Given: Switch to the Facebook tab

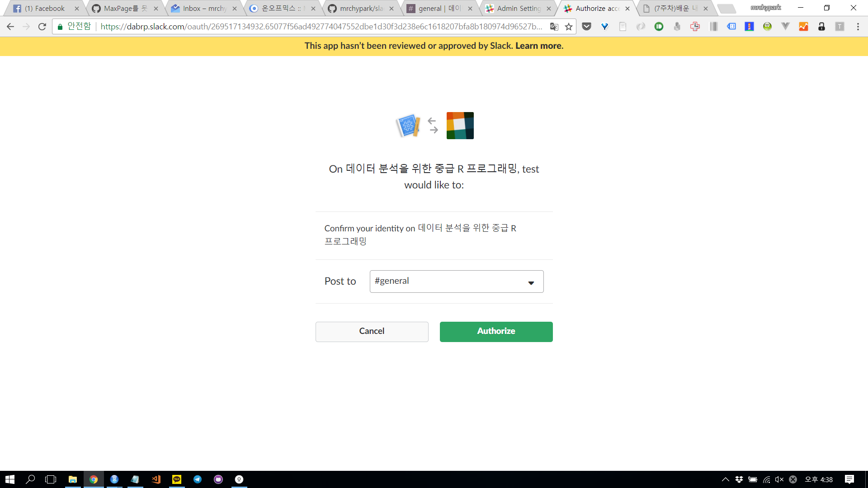Looking at the screenshot, I should (44, 8).
